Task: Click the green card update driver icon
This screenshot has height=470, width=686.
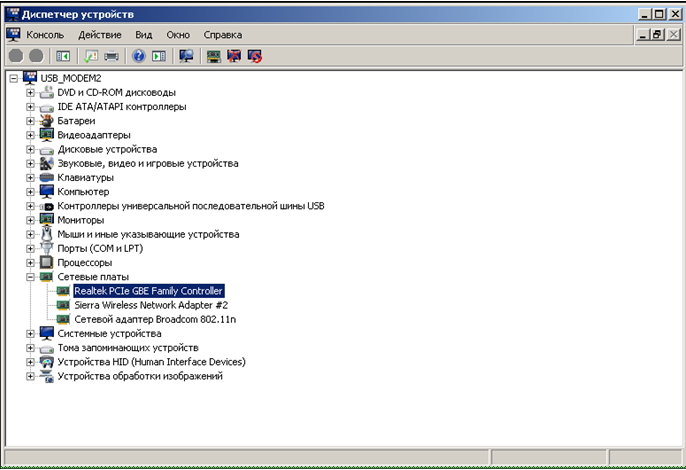Action: 213,56
